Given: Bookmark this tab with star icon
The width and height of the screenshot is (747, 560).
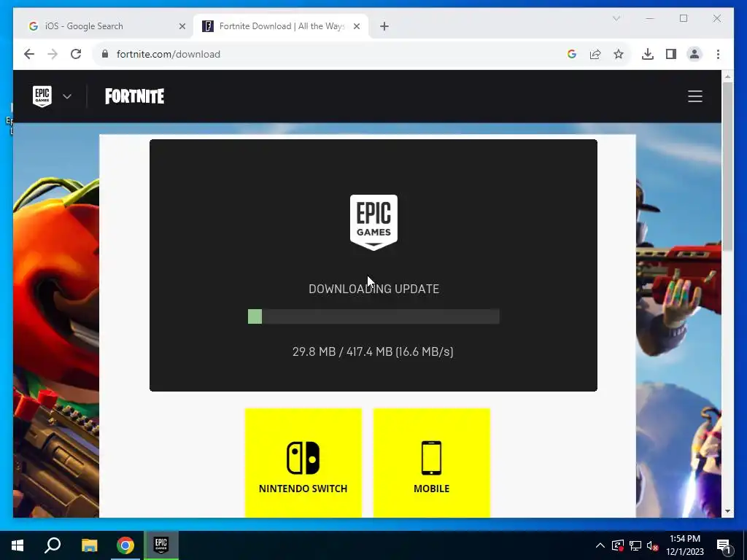Looking at the screenshot, I should [x=619, y=54].
